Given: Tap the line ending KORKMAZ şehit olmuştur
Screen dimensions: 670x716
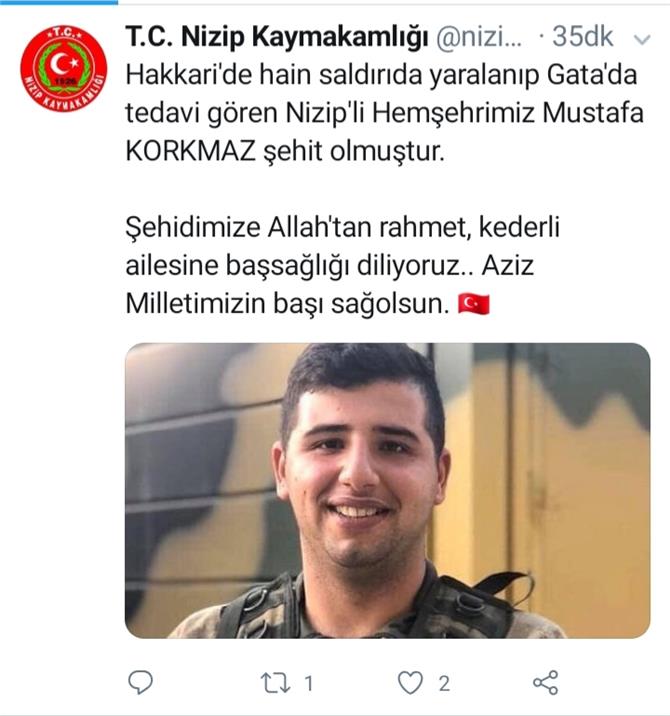Looking at the screenshot, I should (285, 151).
